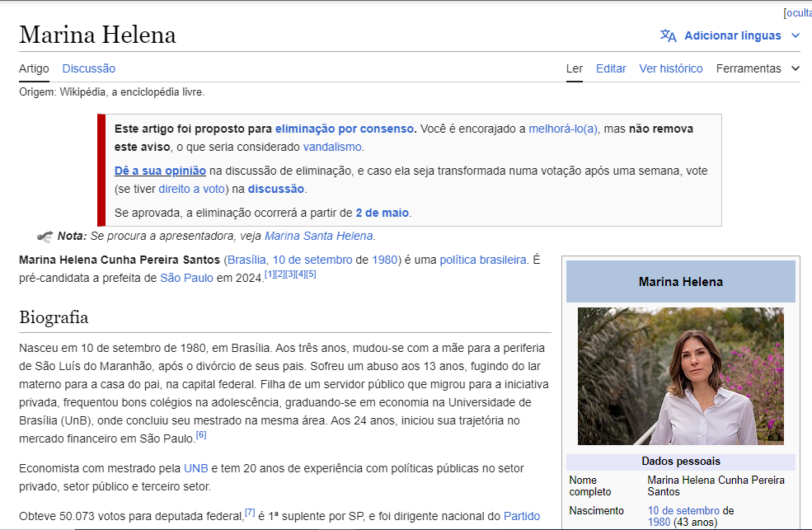This screenshot has height=530, width=812.
Task: Open the 1980 year link in intro
Action: click(385, 260)
